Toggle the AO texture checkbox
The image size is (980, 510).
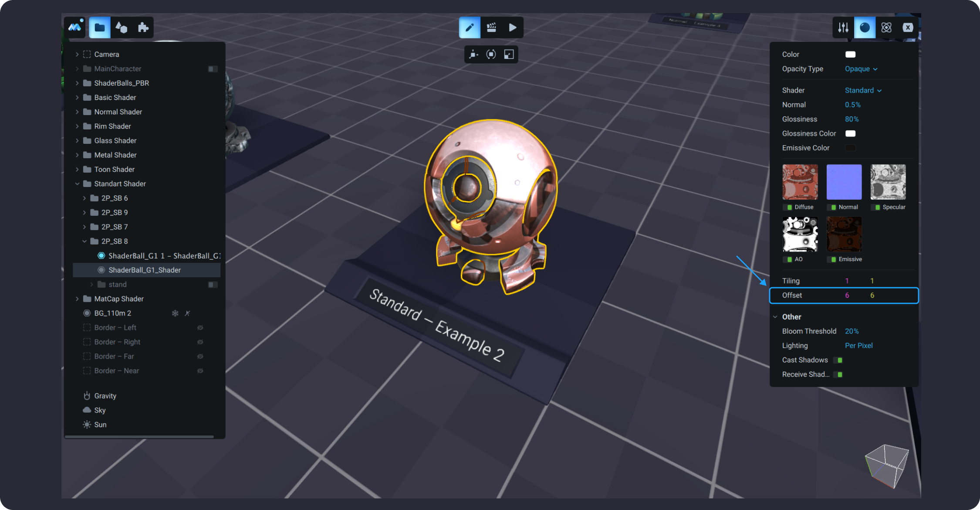tap(787, 259)
